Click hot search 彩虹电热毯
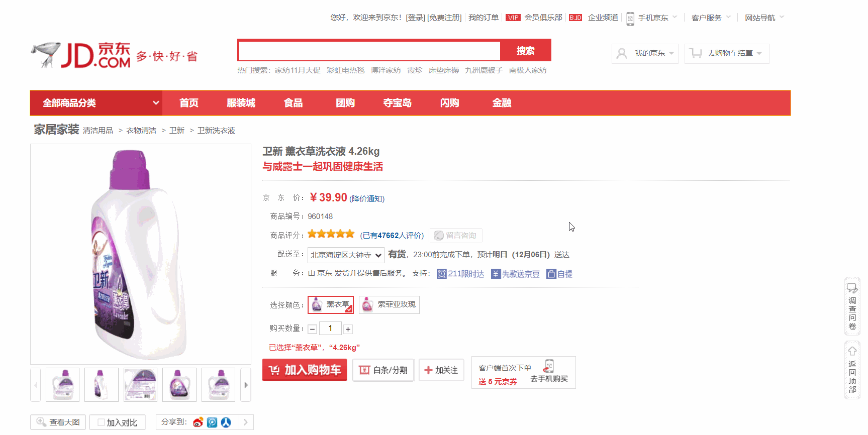Image resolution: width=868 pixels, height=435 pixels. [x=346, y=70]
